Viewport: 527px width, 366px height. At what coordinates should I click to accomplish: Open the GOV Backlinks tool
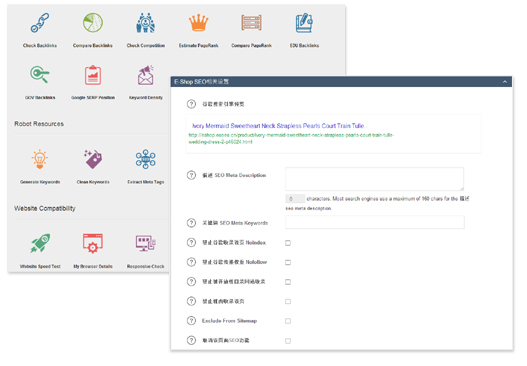click(x=40, y=75)
